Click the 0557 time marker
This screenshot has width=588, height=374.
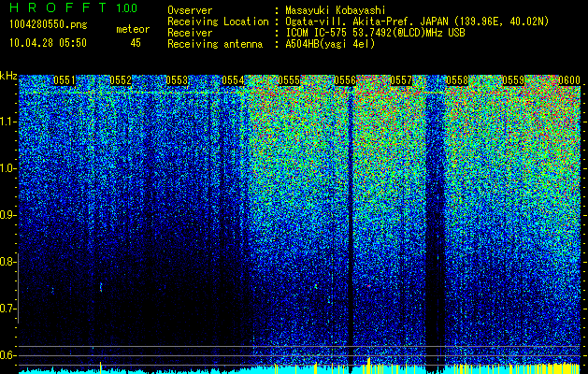[401, 80]
